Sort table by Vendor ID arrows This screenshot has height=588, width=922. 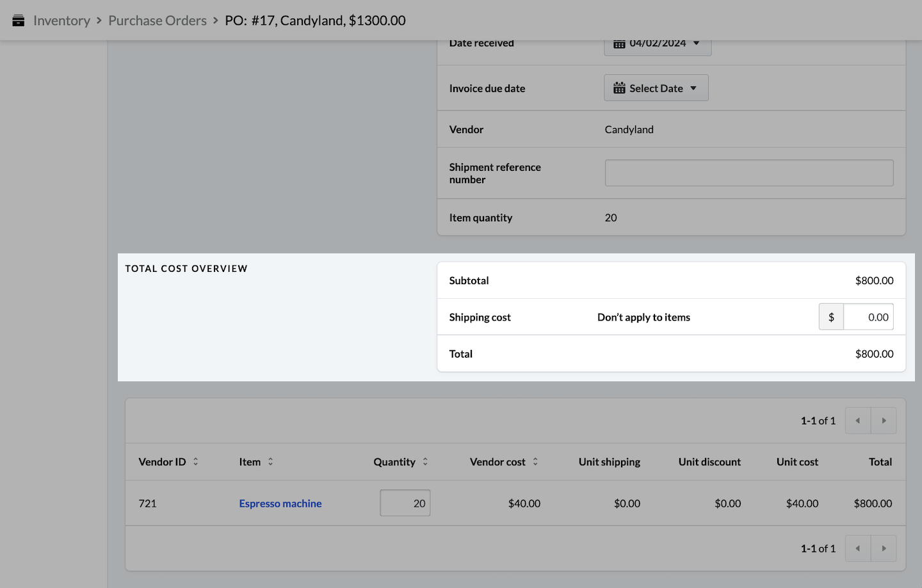(196, 461)
